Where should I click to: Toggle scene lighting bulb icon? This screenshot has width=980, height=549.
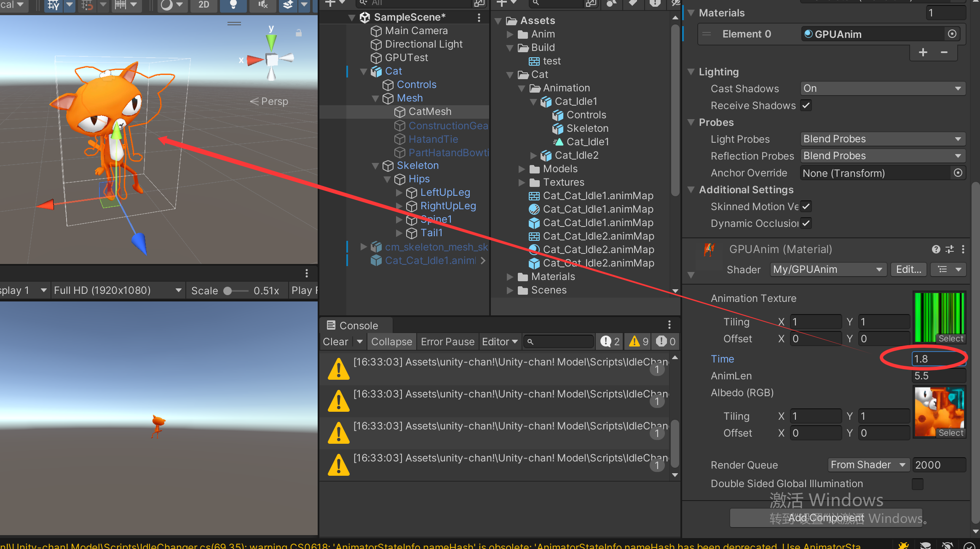click(233, 5)
